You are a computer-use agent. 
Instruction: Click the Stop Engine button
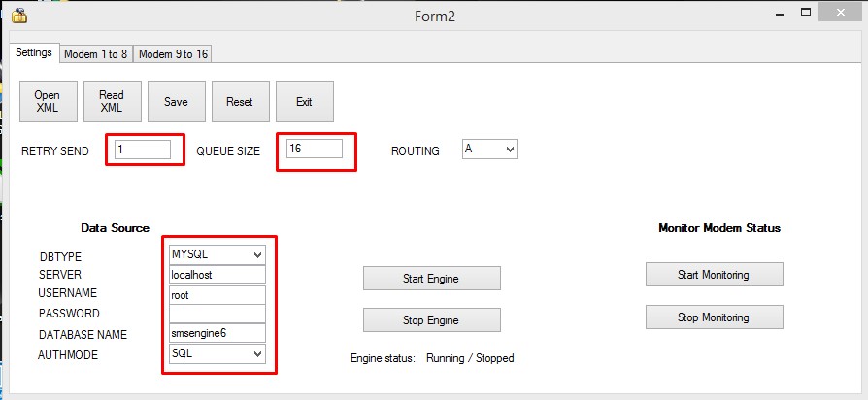pyautogui.click(x=432, y=319)
